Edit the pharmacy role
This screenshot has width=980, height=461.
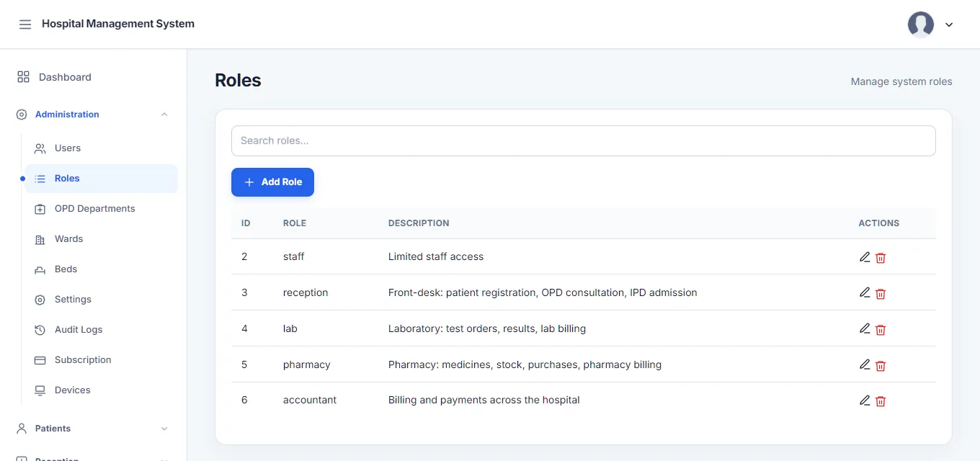point(865,365)
